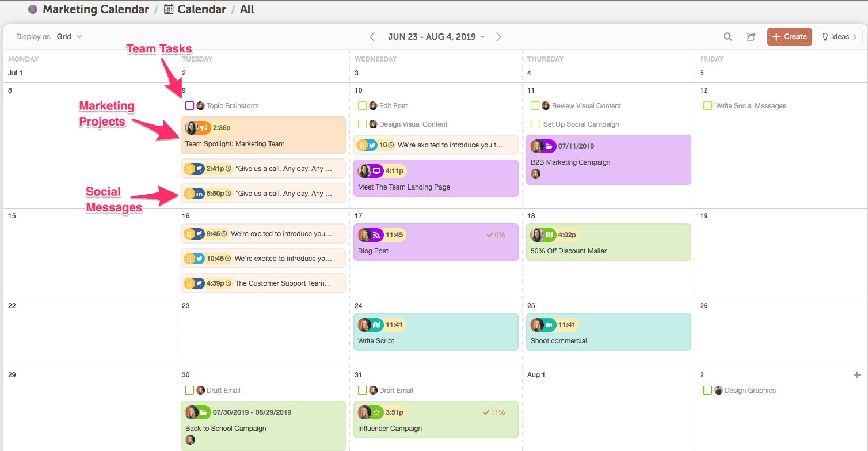Open Marketing Calendar breadcrumb
Image resolution: width=868 pixels, height=451 pixels.
[x=96, y=9]
